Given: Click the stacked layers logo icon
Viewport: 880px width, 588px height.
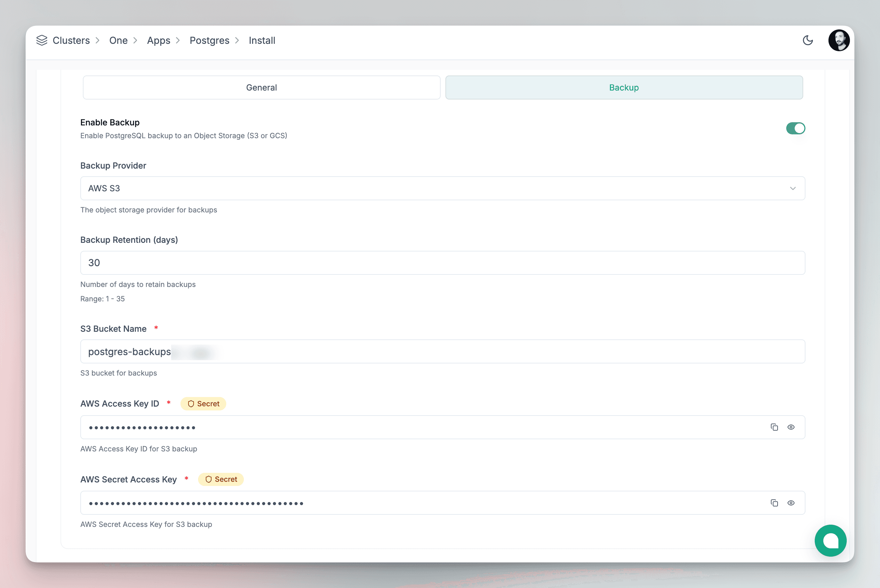Looking at the screenshot, I should click(42, 40).
